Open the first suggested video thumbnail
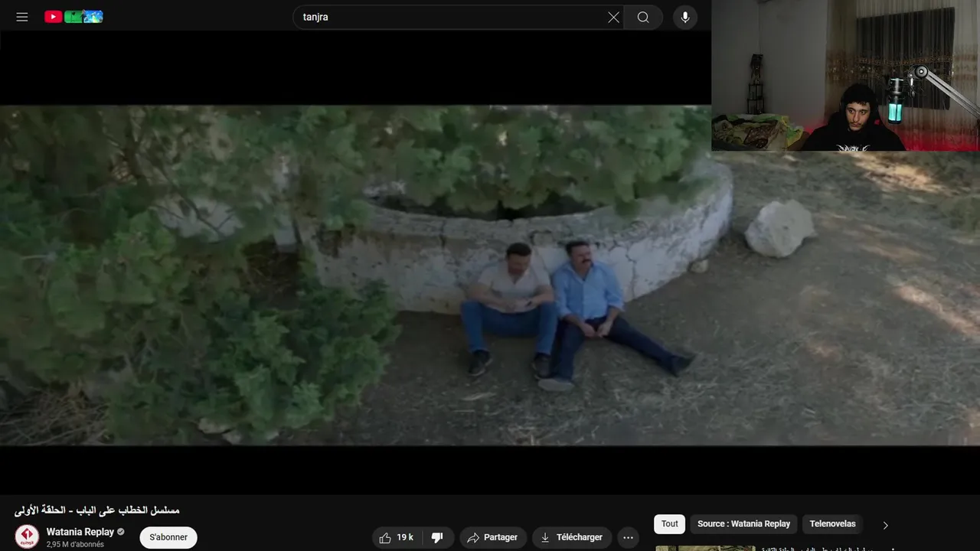Screen dimensions: 980x551 (705, 548)
